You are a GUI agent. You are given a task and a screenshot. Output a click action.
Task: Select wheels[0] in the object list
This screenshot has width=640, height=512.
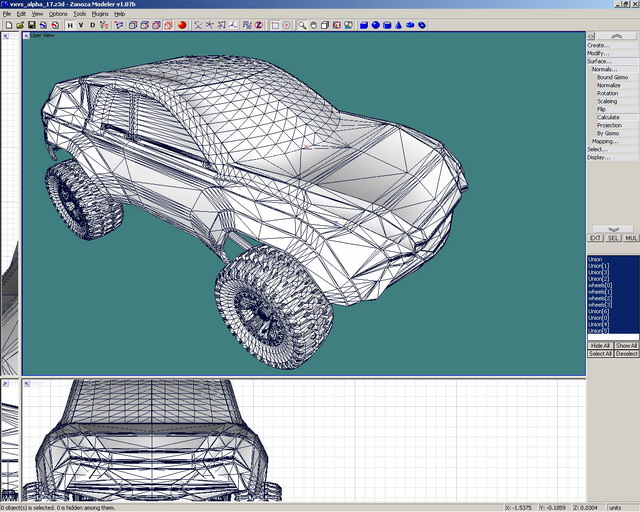click(x=599, y=285)
